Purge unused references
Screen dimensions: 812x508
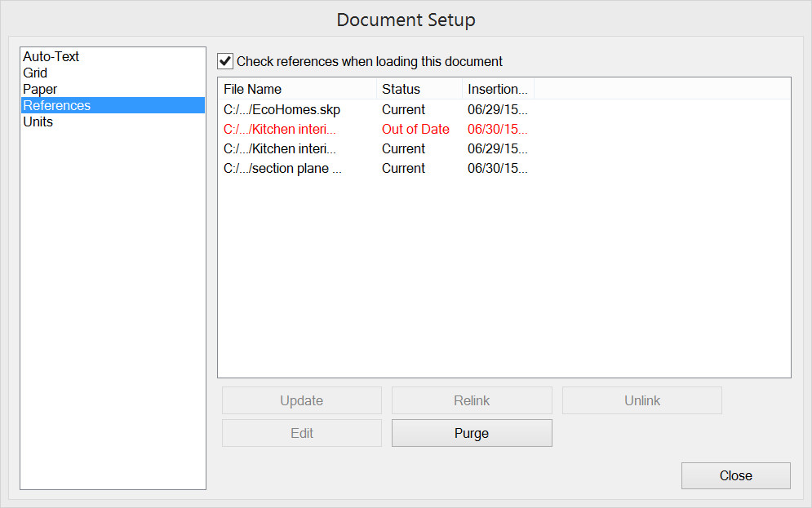[x=472, y=433]
